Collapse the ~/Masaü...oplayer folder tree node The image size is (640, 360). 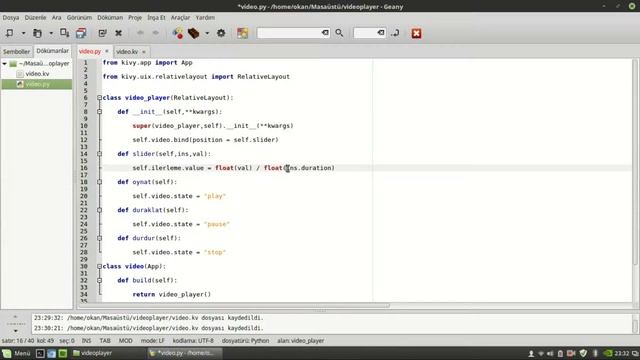click(x=4, y=64)
